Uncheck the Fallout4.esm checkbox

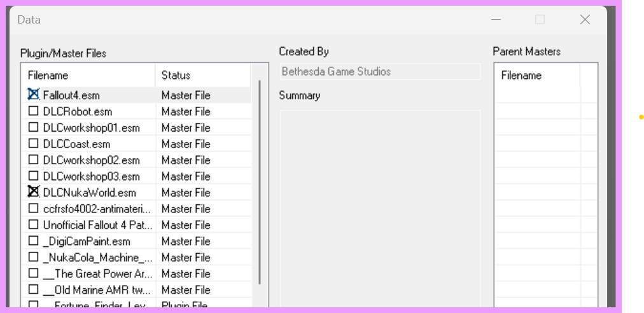coord(33,95)
